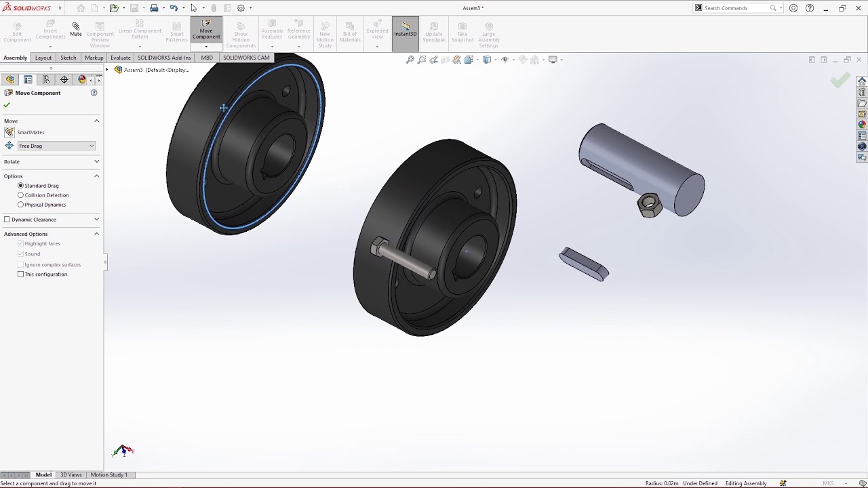The image size is (868, 488).
Task: Expand the Dynamic Clearance section chevron
Action: (x=96, y=220)
